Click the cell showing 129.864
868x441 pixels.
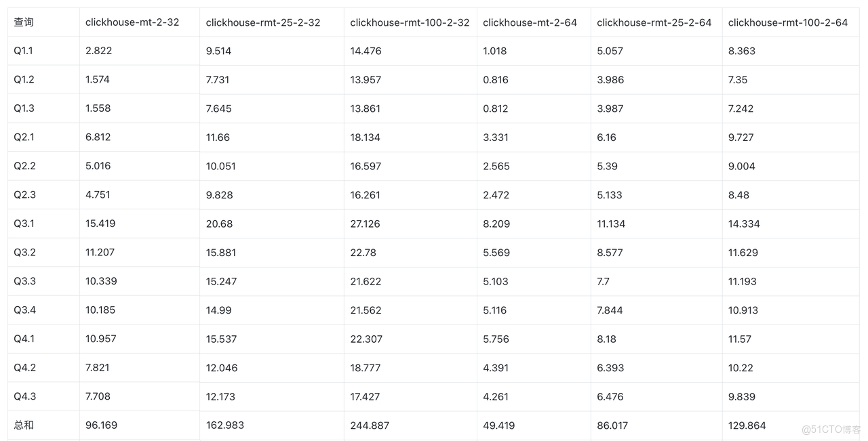pos(747,425)
